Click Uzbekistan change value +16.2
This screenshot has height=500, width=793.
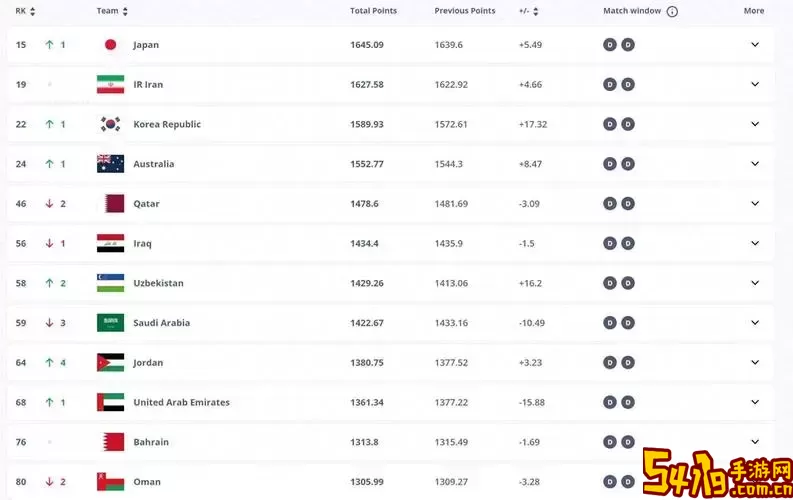click(x=530, y=283)
